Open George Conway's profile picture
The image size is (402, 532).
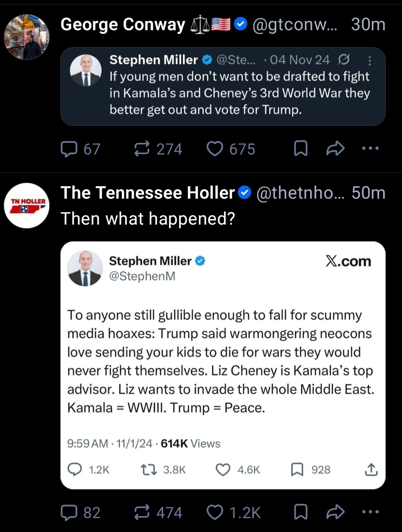click(27, 37)
